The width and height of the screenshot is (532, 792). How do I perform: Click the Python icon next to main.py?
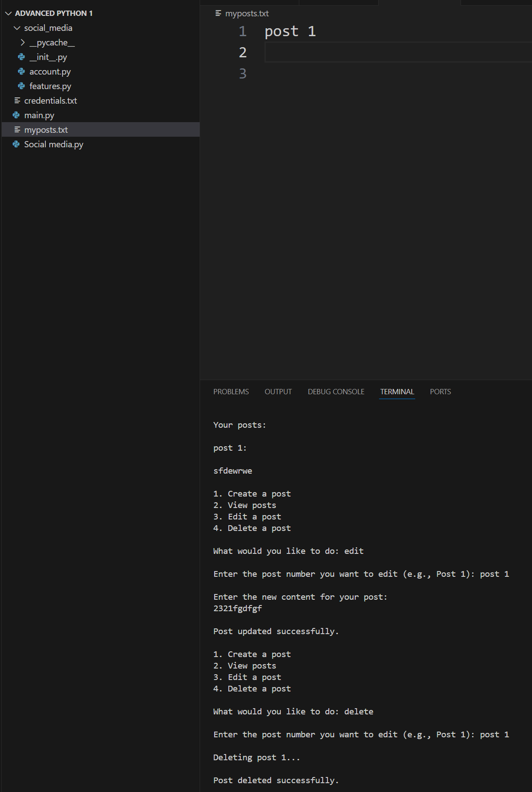(x=16, y=115)
